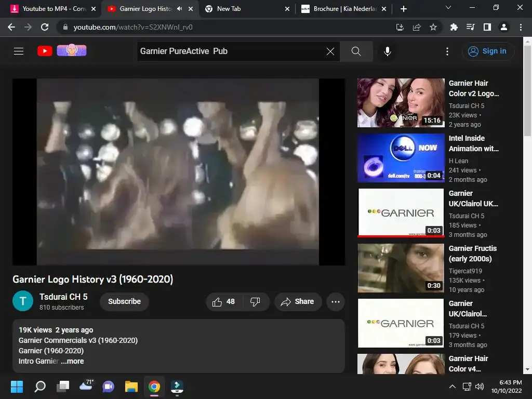Open Garnier Hair Color v4 video title
The height and width of the screenshot is (399, 532).
[x=468, y=364]
